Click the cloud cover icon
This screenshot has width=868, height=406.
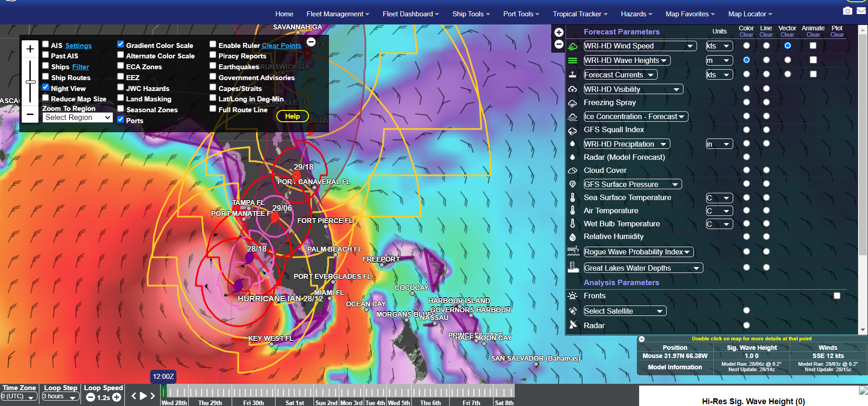573,171
